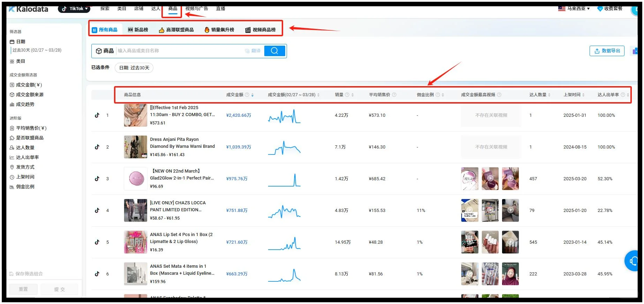Open the 视频与广告 menu
This screenshot has height=304, width=644.
197,8
